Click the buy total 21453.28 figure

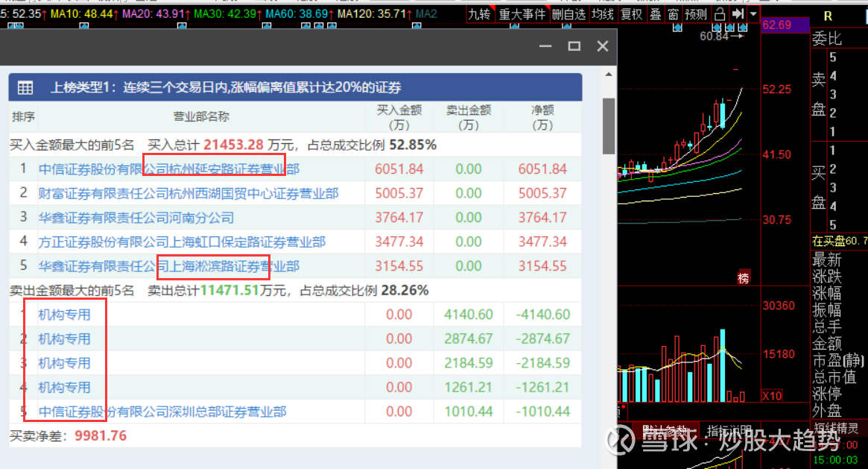234,145
